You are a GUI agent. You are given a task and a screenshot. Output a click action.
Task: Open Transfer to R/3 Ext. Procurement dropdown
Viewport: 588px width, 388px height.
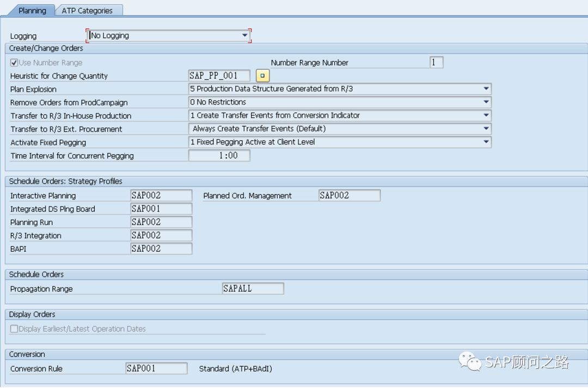[x=486, y=129]
